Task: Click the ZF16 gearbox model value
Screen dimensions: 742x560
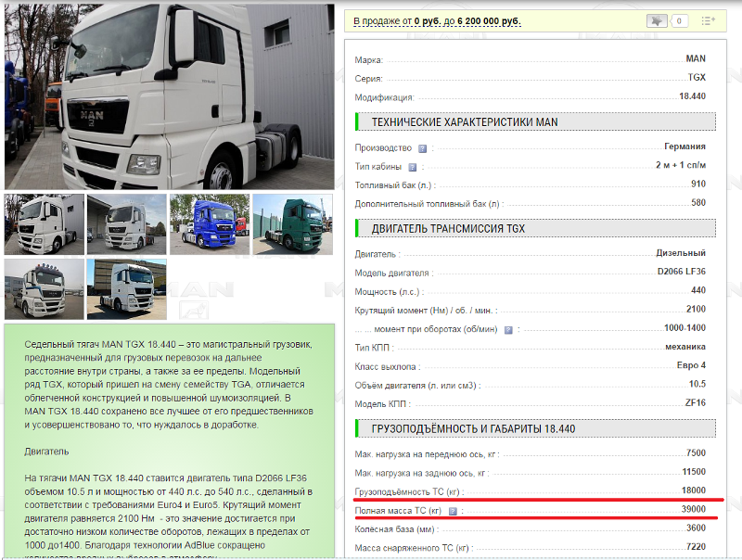Action: coord(695,402)
